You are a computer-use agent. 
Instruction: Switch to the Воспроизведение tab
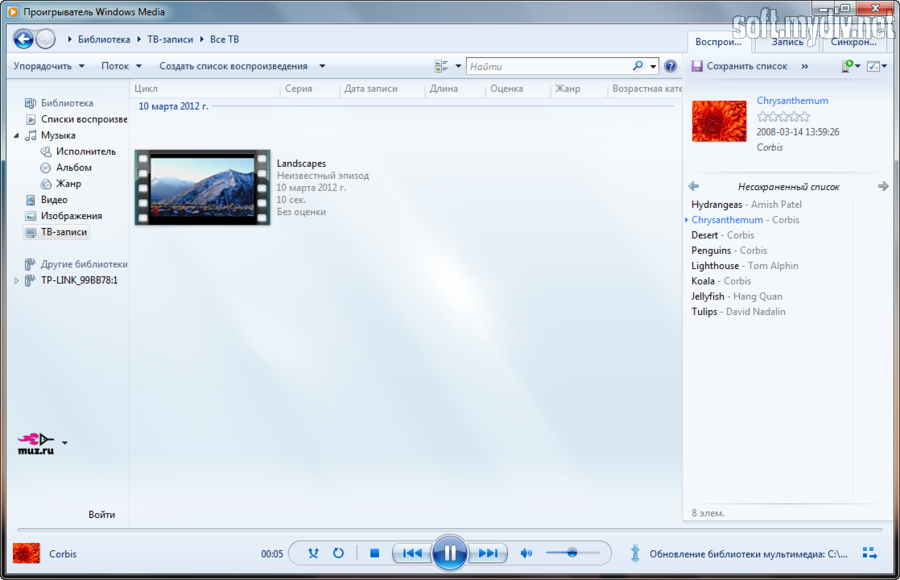tap(718, 42)
